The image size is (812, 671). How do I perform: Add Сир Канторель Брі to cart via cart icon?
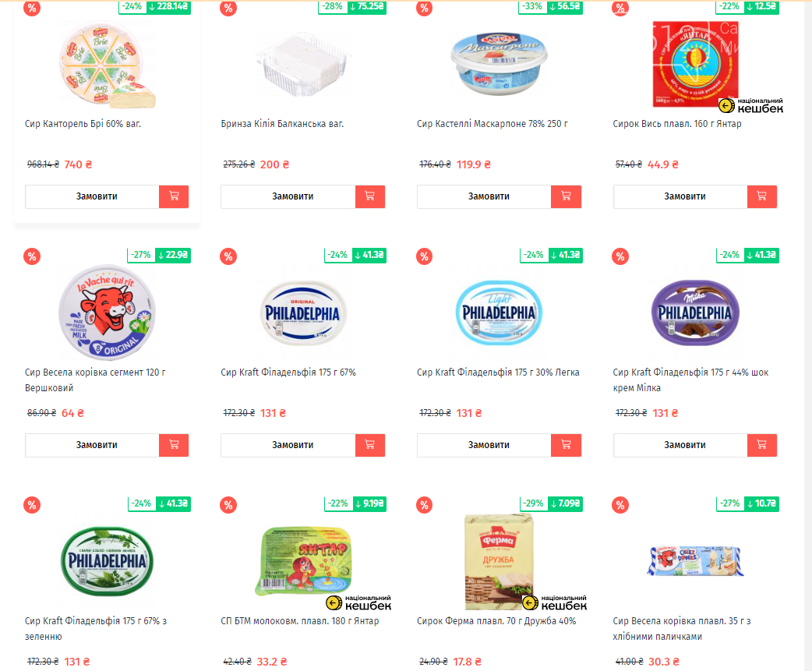click(174, 196)
